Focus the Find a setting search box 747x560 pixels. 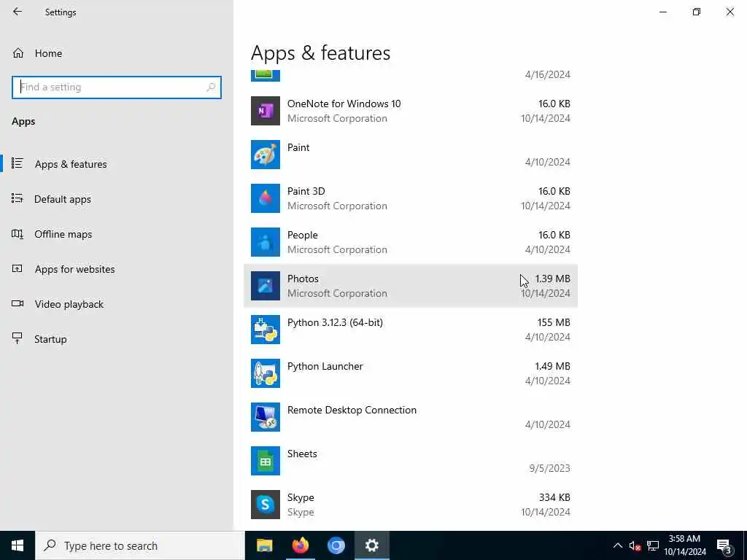coord(116,87)
